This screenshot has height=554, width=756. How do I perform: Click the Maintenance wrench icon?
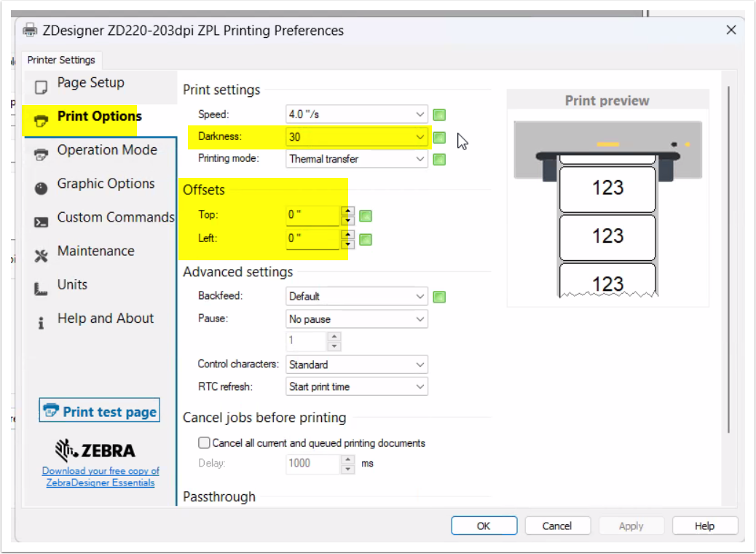(x=42, y=255)
